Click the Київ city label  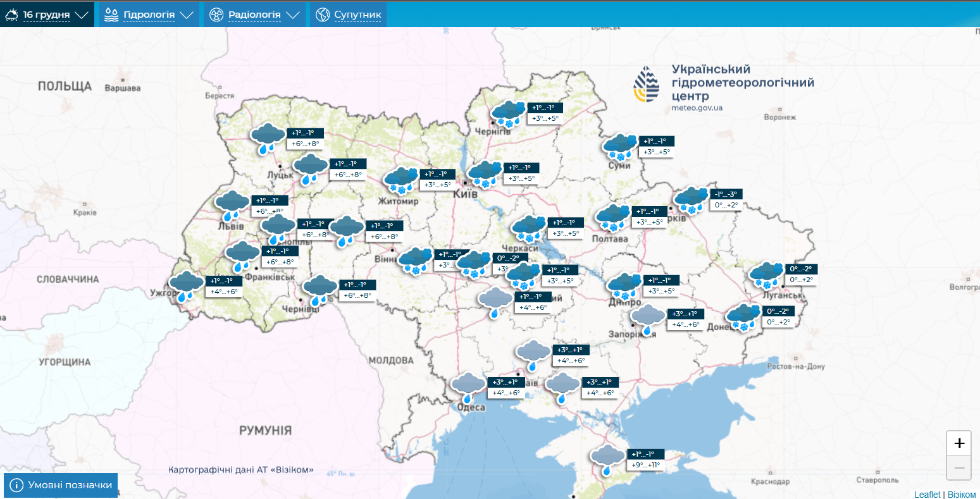coord(465,194)
